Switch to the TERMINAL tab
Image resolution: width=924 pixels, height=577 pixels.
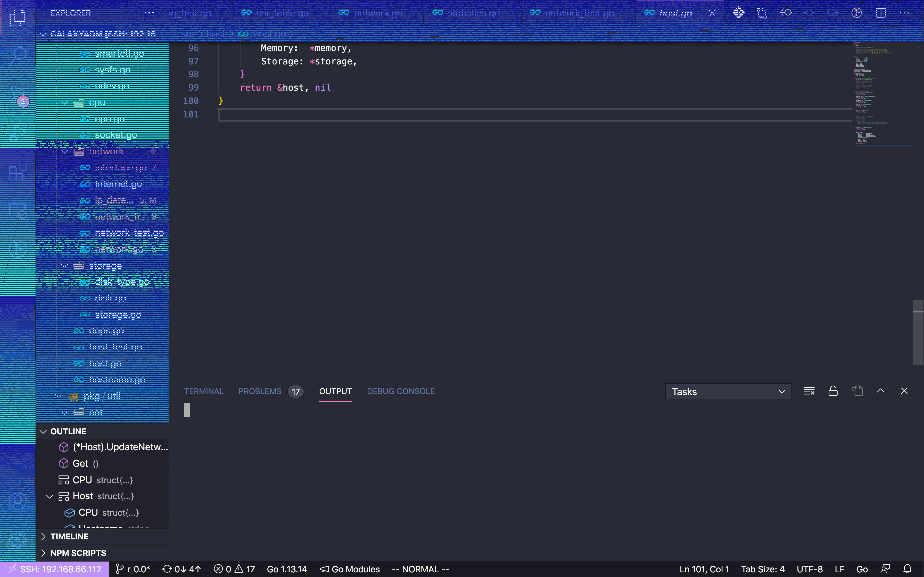pos(203,391)
